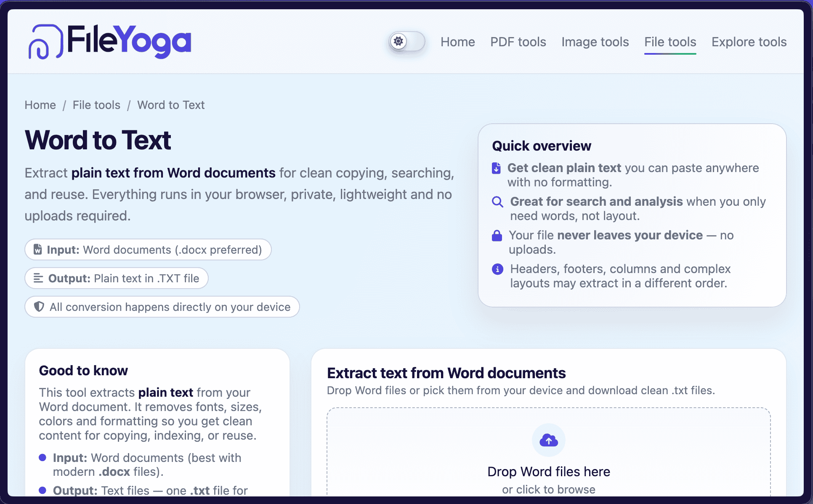Open the Image tools menu
The height and width of the screenshot is (504, 813).
coord(595,42)
